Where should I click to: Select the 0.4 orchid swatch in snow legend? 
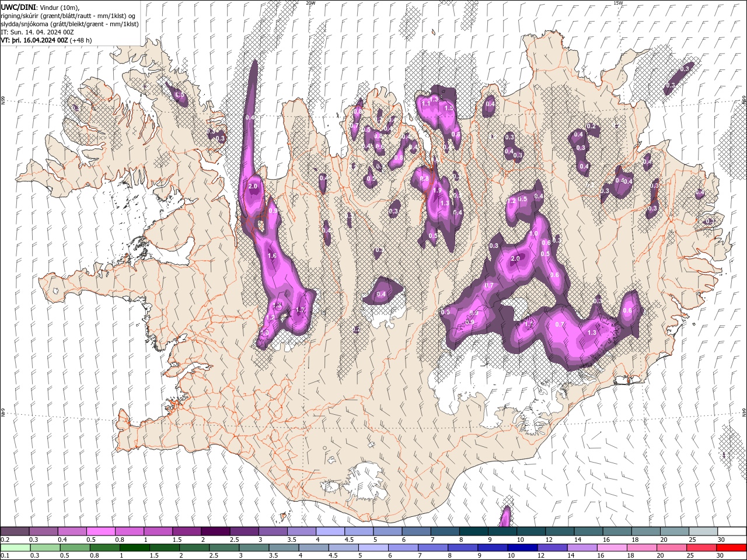(x=72, y=531)
